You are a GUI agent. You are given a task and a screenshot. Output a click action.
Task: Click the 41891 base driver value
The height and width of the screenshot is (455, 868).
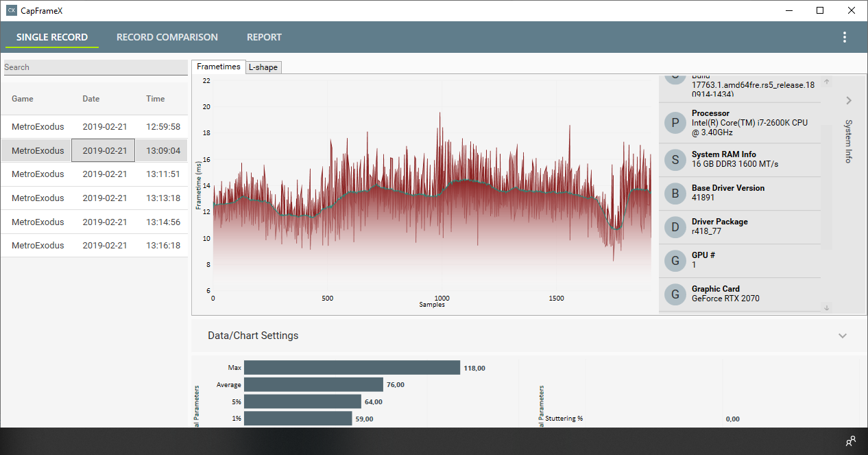click(x=703, y=198)
